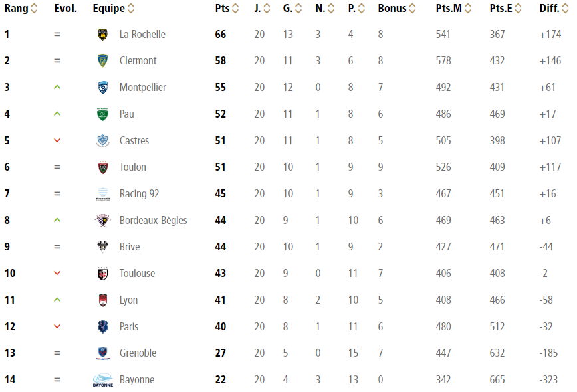Image resolution: width=577 pixels, height=392 pixels.
Task: Click the Toulouse club crest
Action: (x=102, y=274)
